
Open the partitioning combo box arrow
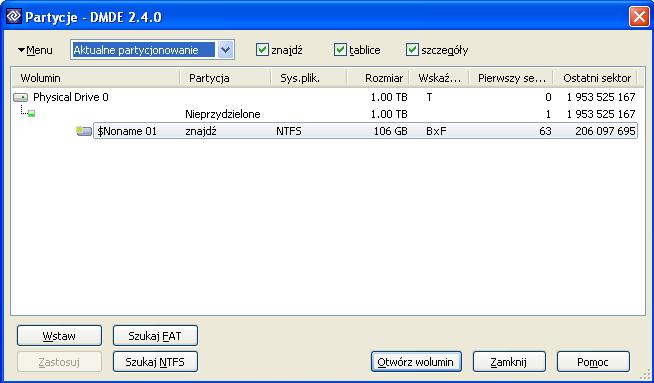click(x=226, y=50)
